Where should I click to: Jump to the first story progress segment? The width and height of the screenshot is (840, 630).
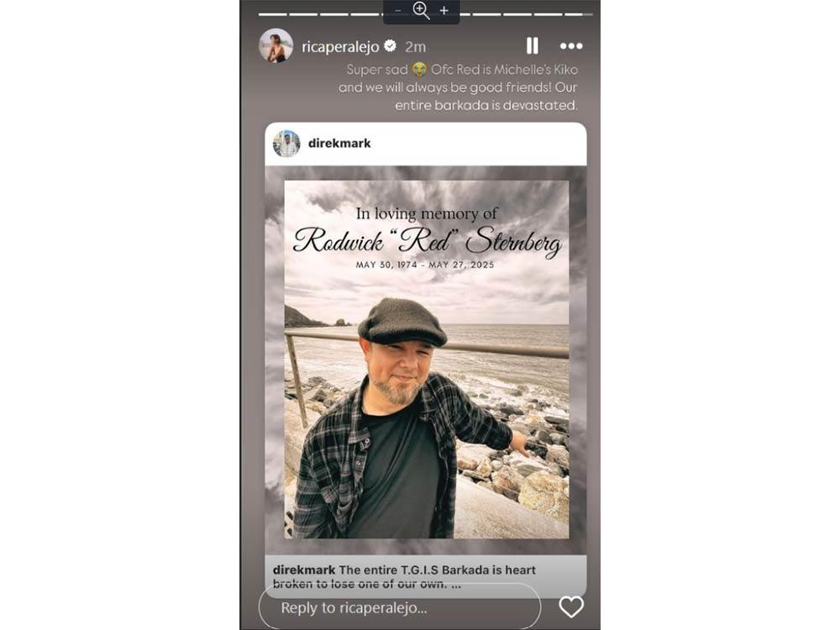tap(273, 14)
